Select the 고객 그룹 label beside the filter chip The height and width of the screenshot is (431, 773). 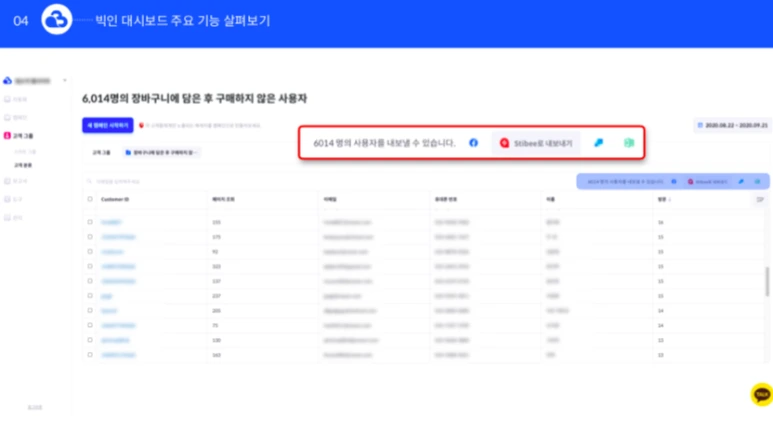(102, 152)
